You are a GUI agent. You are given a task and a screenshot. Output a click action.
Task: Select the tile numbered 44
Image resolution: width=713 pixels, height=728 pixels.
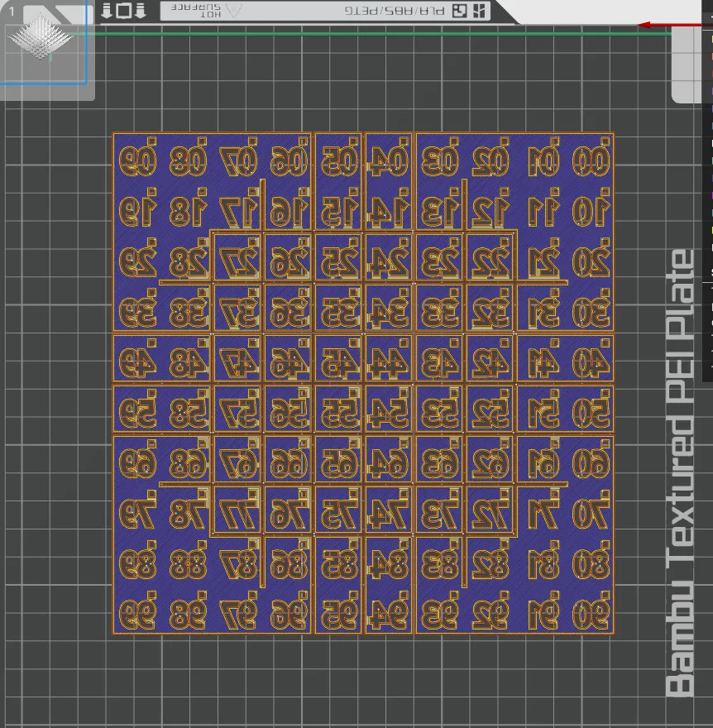[x=389, y=359]
